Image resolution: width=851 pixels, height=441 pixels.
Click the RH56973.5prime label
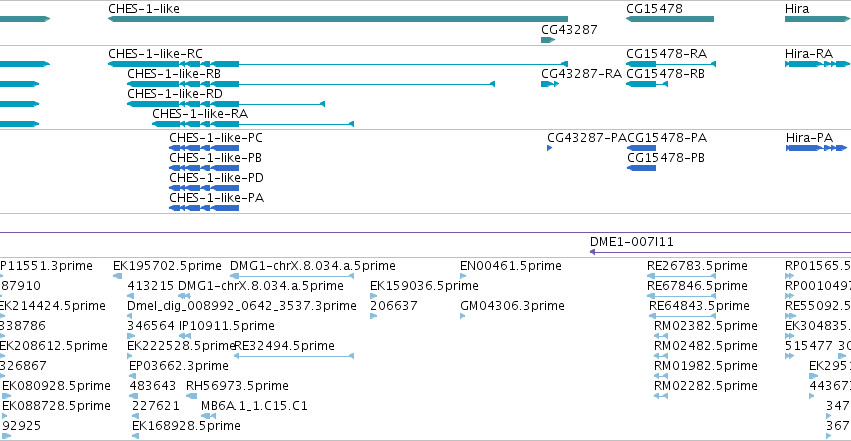(237, 386)
